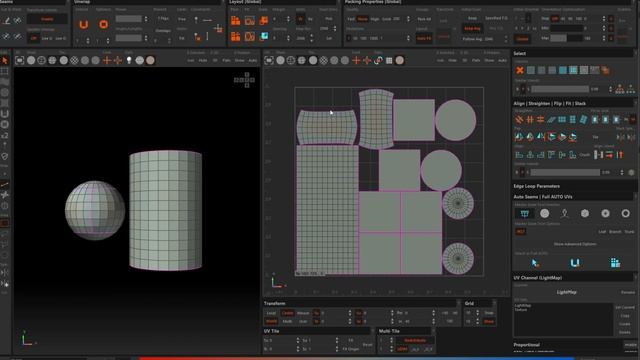The width and height of the screenshot is (640, 360).
Task: Adjust the slider below Align icons
Action: (565, 173)
